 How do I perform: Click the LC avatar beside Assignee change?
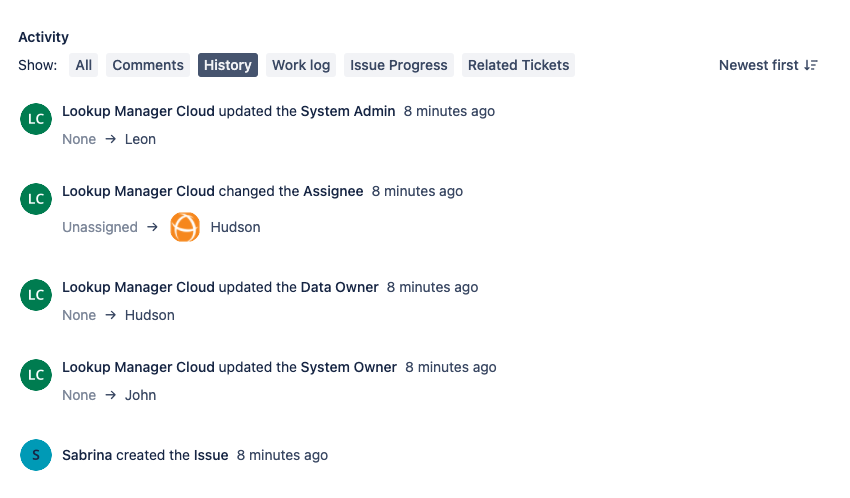point(36,199)
